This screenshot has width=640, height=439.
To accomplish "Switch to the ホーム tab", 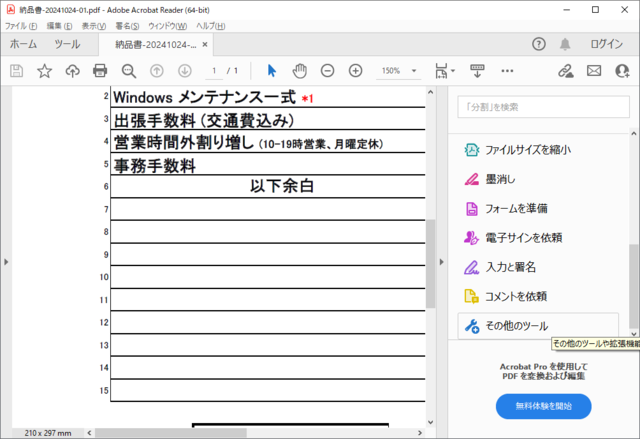I will coord(23,44).
